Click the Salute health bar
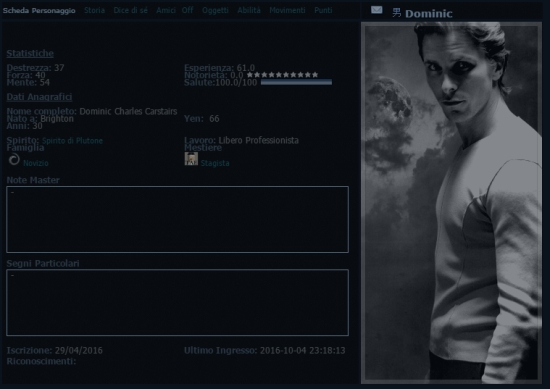This screenshot has width=550, height=389. (296, 82)
